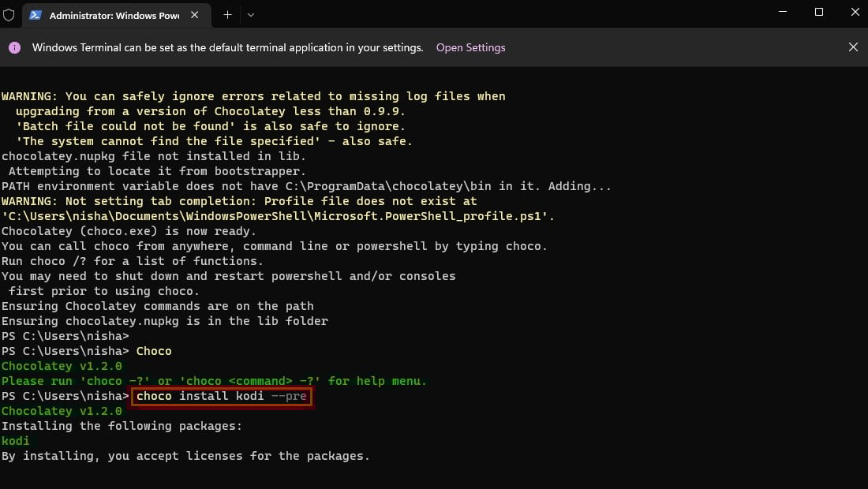Dismiss the default terminal notification bar

pyautogui.click(x=853, y=47)
